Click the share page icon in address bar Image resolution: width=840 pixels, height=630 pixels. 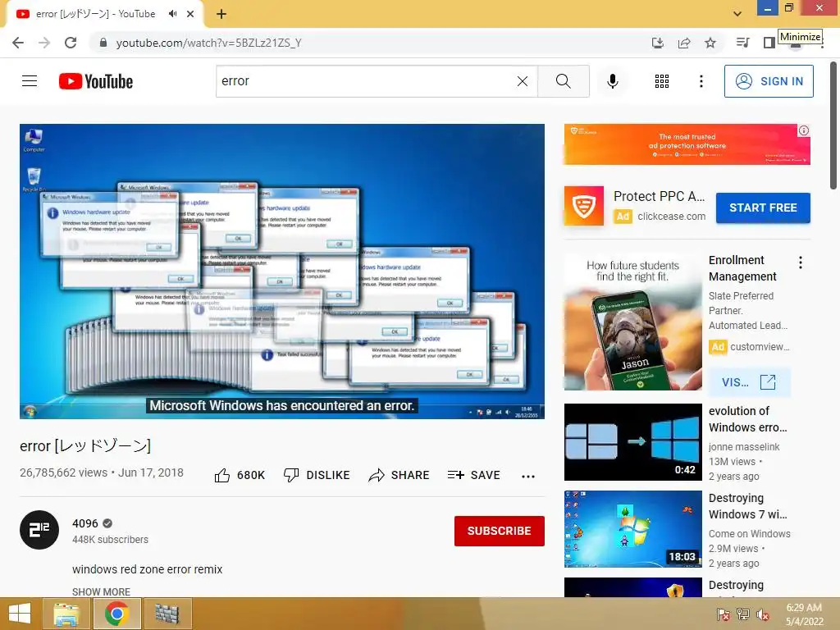[684, 43]
